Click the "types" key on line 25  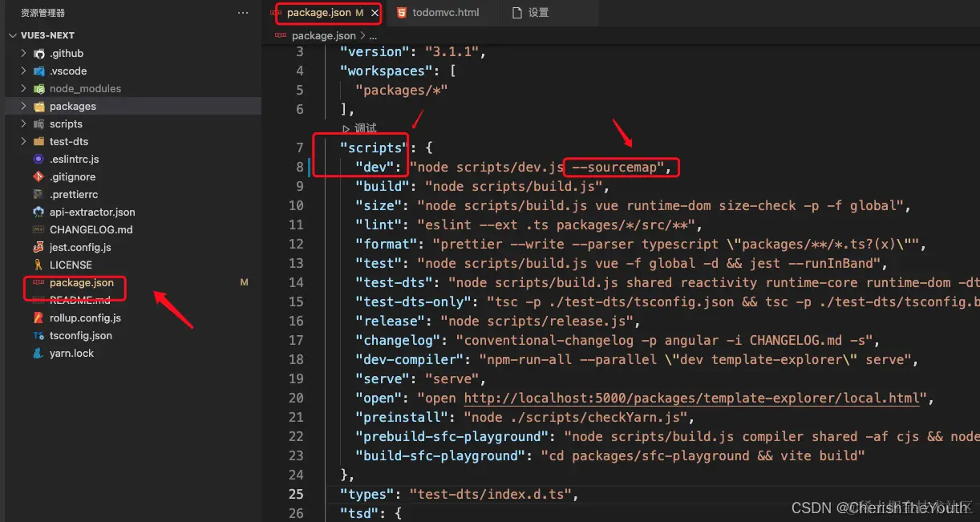tap(367, 495)
